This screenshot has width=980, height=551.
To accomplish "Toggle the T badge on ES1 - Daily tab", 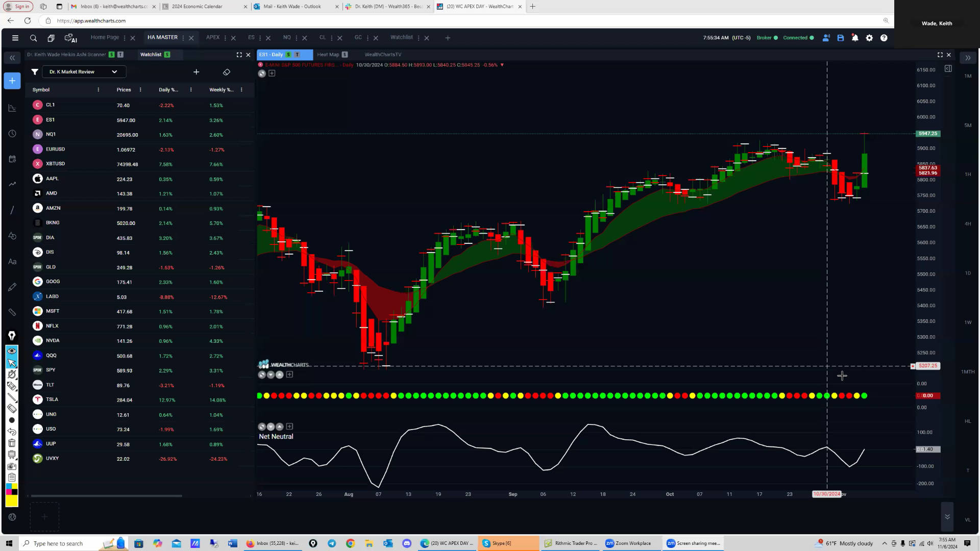I will point(297,55).
